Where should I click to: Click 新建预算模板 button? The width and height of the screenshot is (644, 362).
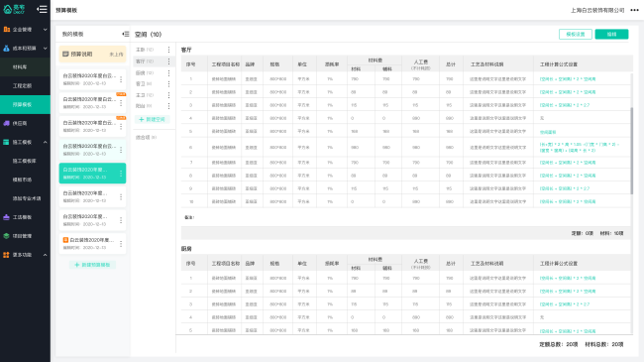[92, 265]
